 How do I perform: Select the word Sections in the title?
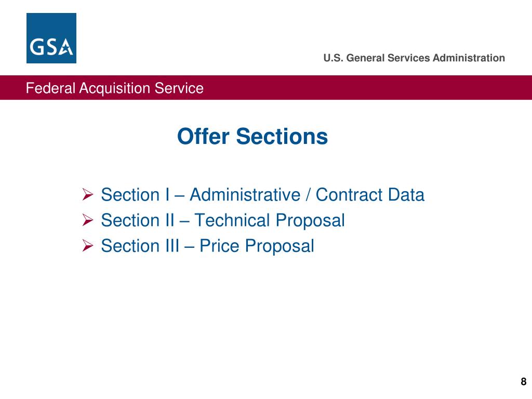(282, 137)
